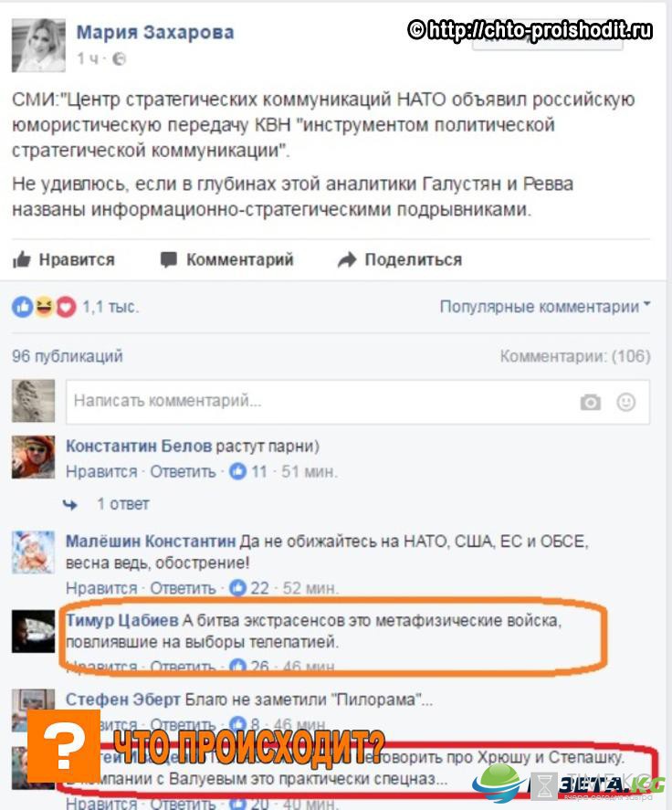This screenshot has width=672, height=810.
Task: Click into the Написать комментарий field
Action: click(357, 402)
